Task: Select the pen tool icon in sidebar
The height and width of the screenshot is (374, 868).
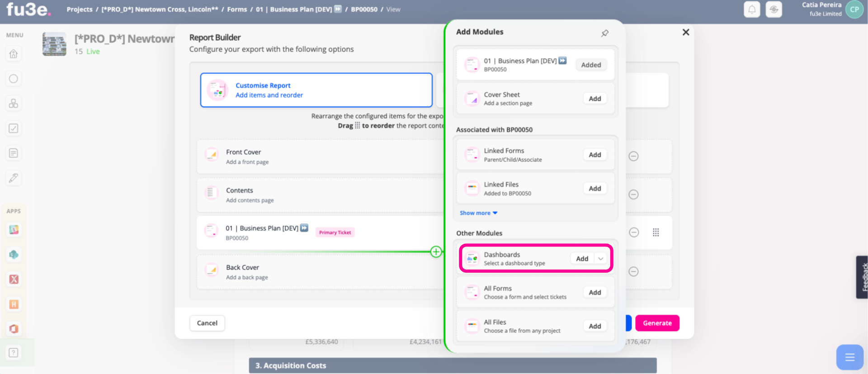Action: point(14,178)
